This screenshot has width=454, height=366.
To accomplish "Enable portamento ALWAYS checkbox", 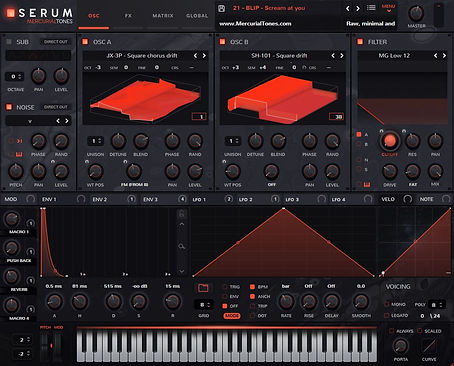I will 392,331.
